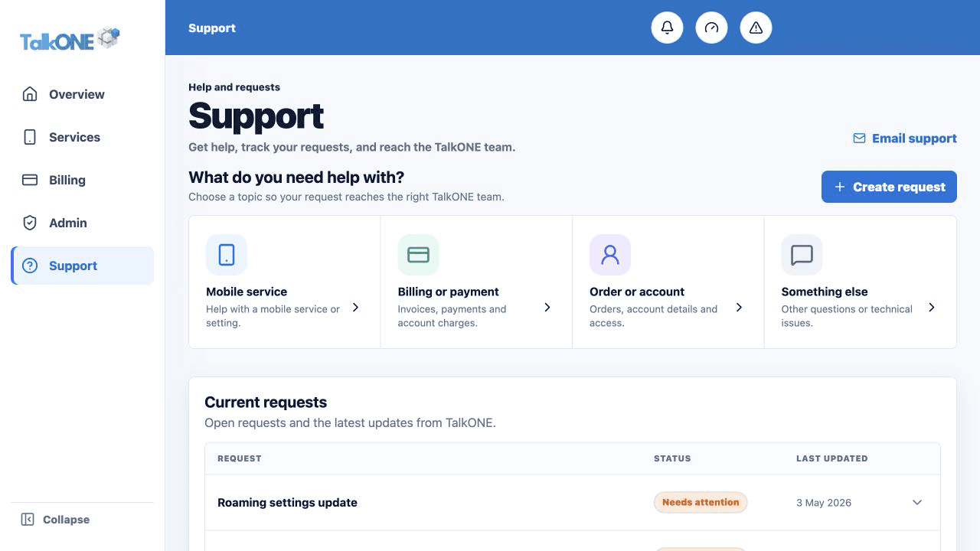Viewport: 980px width, 551px height.
Task: Click the plus icon on Create request
Action: [x=840, y=187]
